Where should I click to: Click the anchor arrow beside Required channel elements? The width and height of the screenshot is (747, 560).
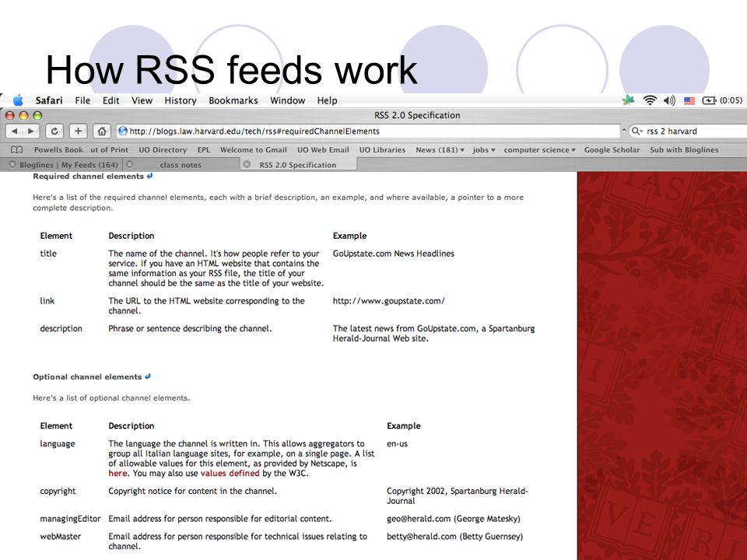(149, 177)
